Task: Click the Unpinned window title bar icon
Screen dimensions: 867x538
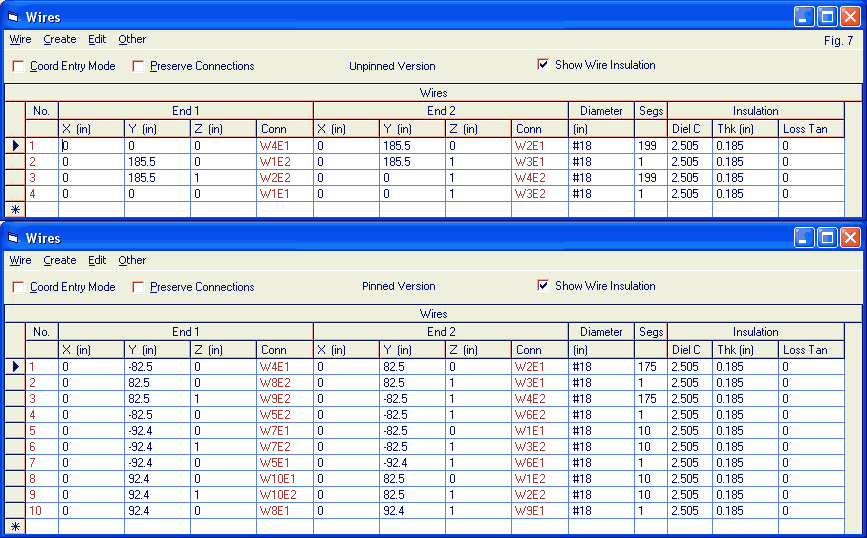Action: tap(13, 17)
